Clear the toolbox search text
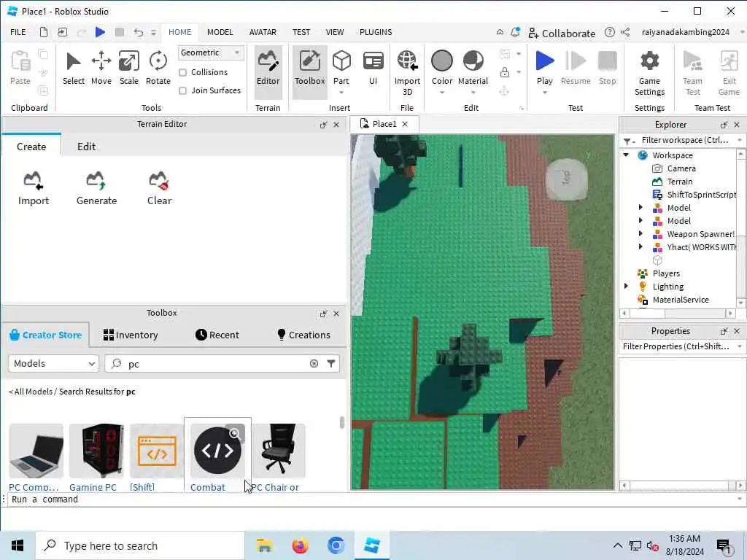Screen dimensions: 747x560 [x=314, y=363]
